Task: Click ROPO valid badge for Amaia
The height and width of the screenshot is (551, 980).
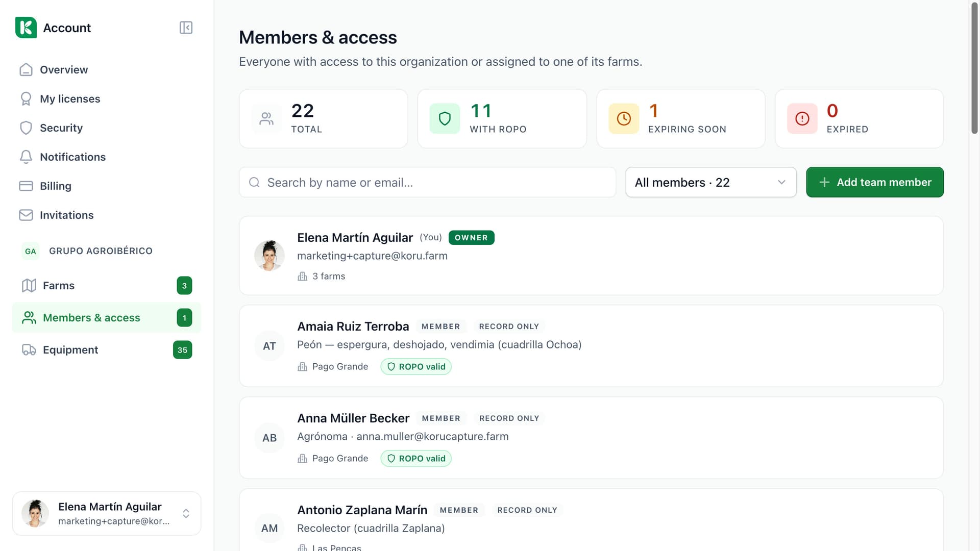Action: [x=416, y=367]
